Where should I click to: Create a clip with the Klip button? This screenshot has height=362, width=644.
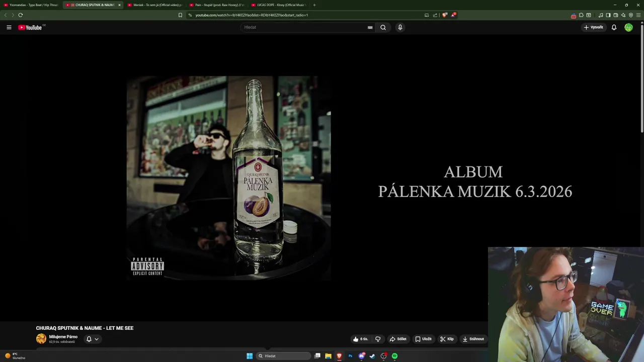(x=447, y=339)
